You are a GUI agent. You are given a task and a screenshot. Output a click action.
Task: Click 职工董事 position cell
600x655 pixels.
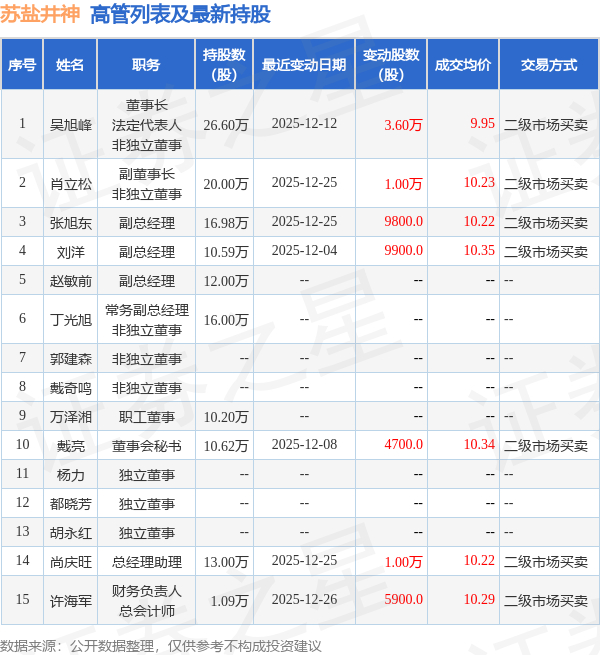pyautogui.click(x=147, y=416)
